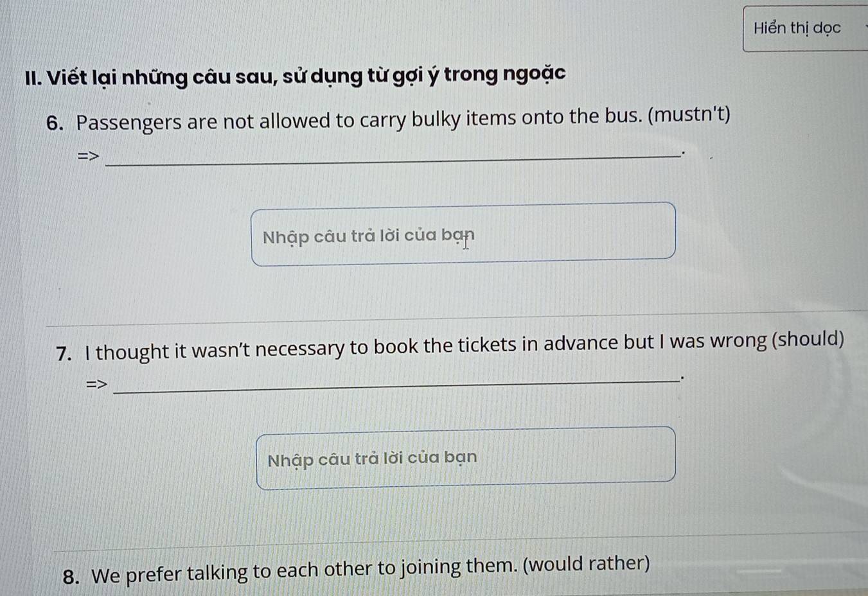This screenshot has height=596, width=868.
Task: Click the divider line above question 7
Action: coord(457,315)
